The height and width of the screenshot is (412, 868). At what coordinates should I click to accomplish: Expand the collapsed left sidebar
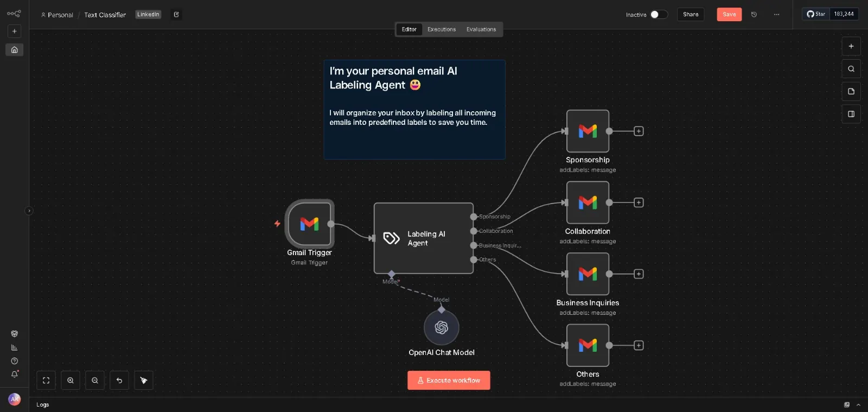tap(29, 211)
